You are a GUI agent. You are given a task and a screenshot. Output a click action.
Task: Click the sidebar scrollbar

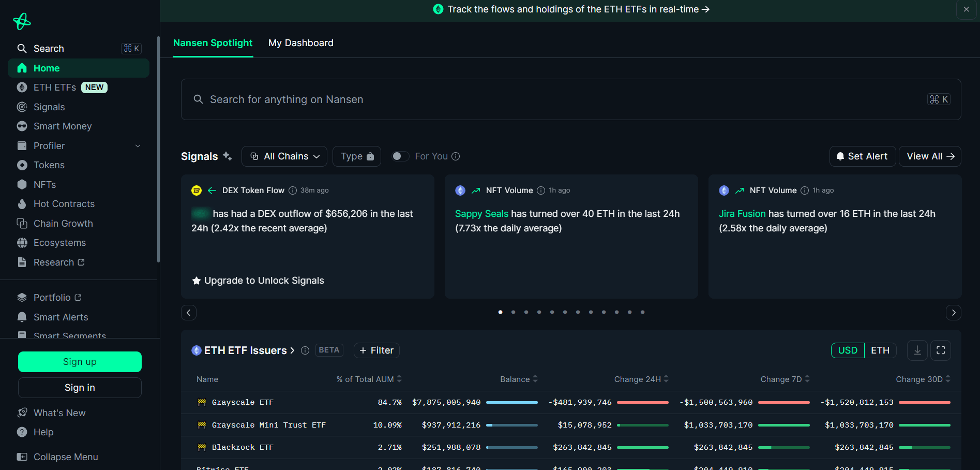[158, 149]
